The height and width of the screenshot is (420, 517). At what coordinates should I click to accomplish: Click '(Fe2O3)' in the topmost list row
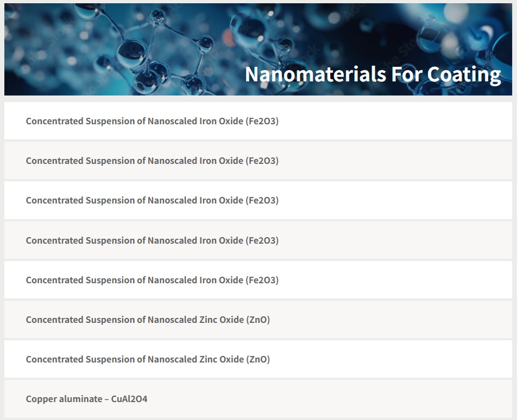(262, 121)
